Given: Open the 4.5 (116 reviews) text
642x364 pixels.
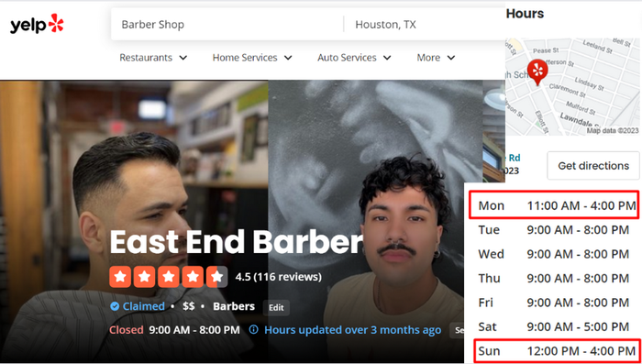Looking at the screenshot, I should click(279, 277).
